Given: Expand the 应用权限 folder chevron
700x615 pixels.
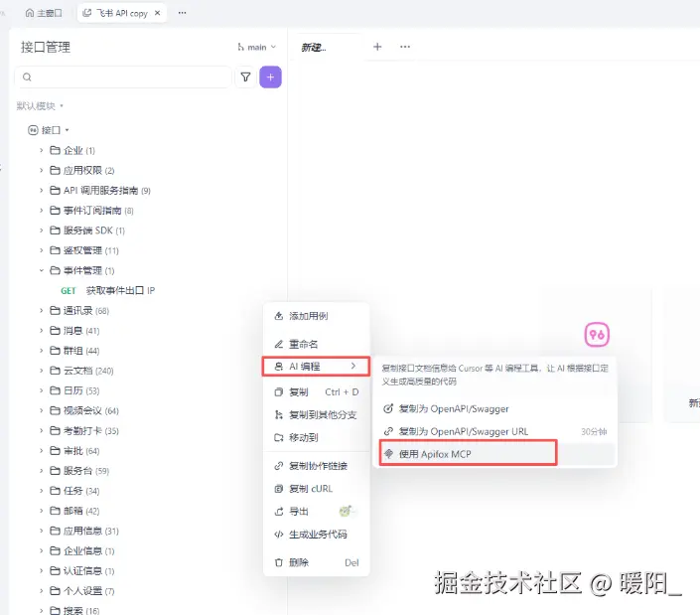Looking at the screenshot, I should tap(41, 170).
